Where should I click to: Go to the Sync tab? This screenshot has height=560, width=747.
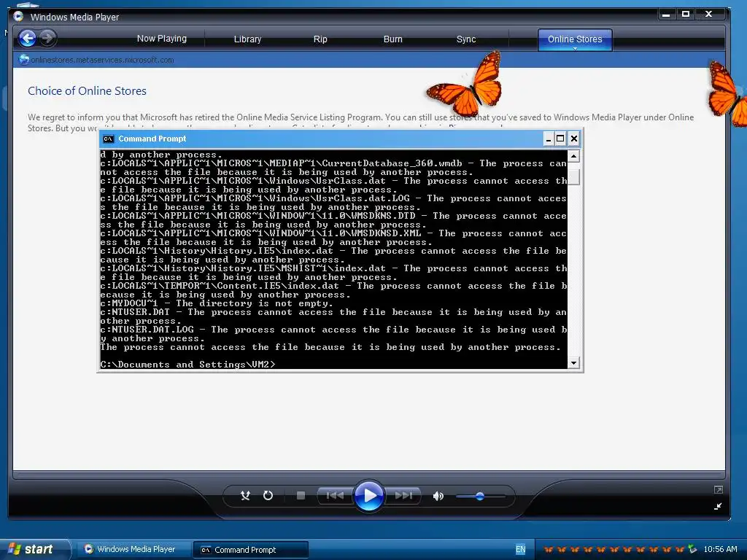[466, 39]
